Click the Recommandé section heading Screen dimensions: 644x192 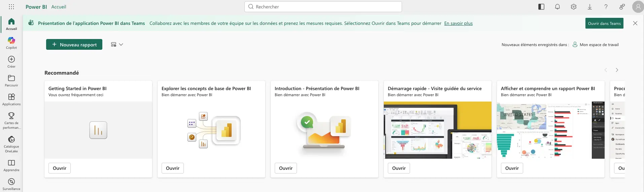click(x=62, y=73)
